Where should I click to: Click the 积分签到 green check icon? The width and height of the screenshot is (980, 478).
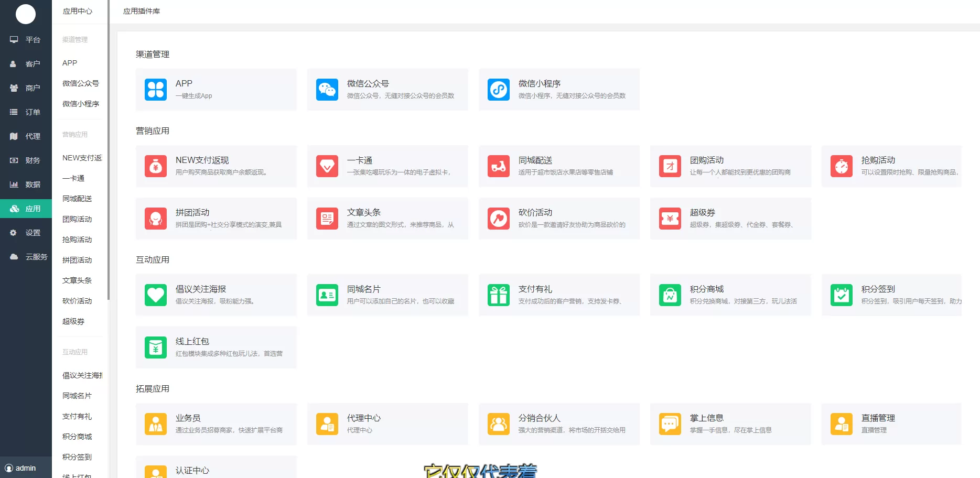pos(841,295)
